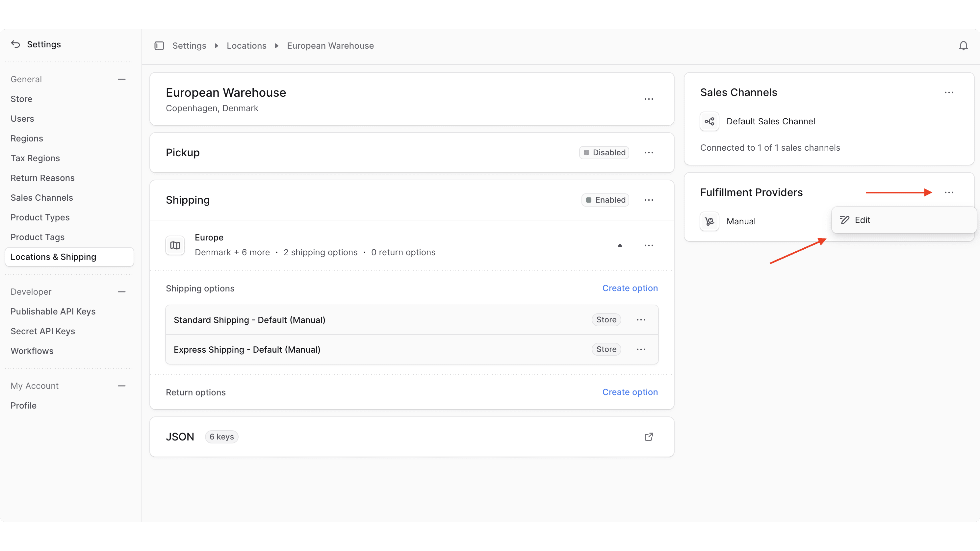Open the notification bell
980x551 pixels.
point(963,45)
